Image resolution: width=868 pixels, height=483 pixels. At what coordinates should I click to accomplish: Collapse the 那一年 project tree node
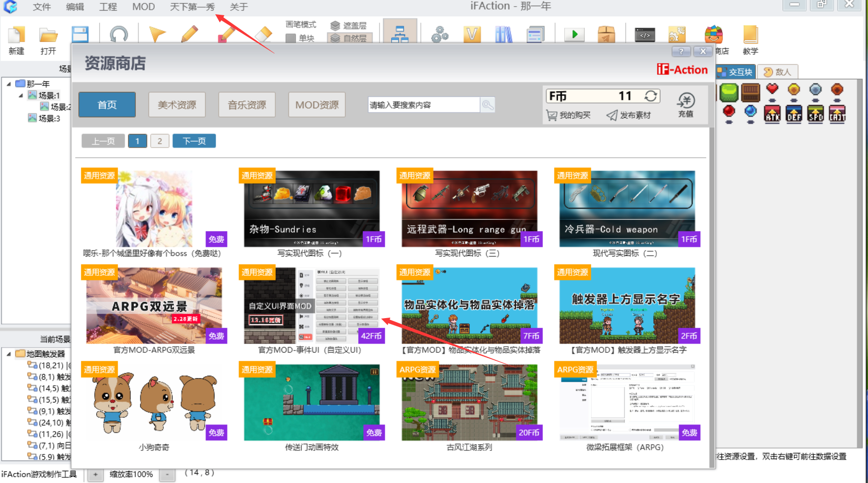(9, 84)
